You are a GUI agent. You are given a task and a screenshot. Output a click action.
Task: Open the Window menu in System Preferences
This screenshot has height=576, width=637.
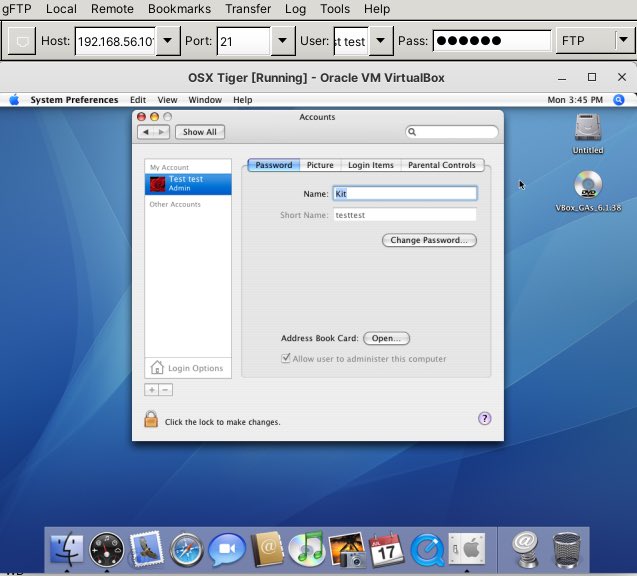[205, 100]
